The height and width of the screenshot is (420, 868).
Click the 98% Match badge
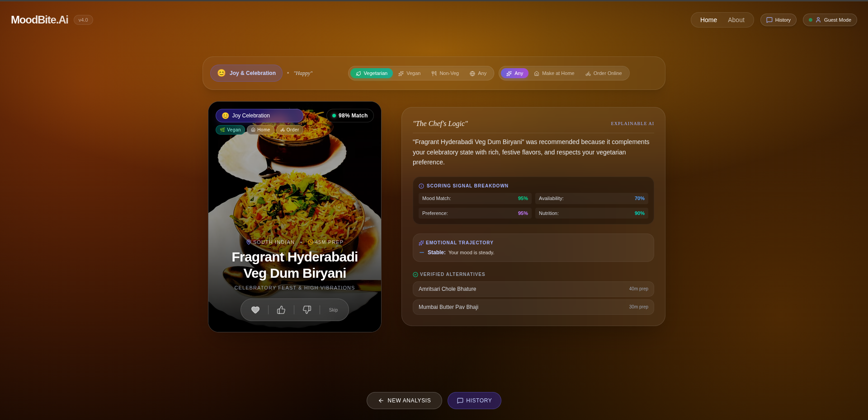click(x=350, y=116)
